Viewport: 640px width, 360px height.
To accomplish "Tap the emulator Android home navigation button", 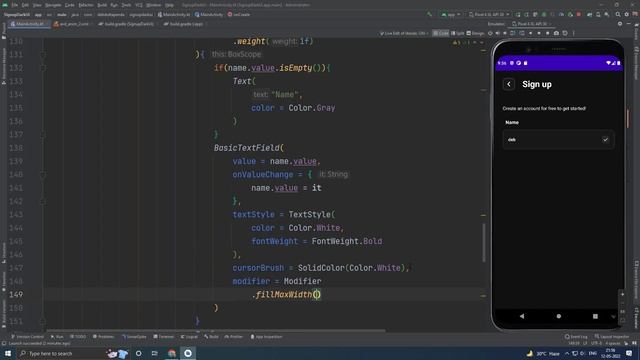I will [558, 316].
